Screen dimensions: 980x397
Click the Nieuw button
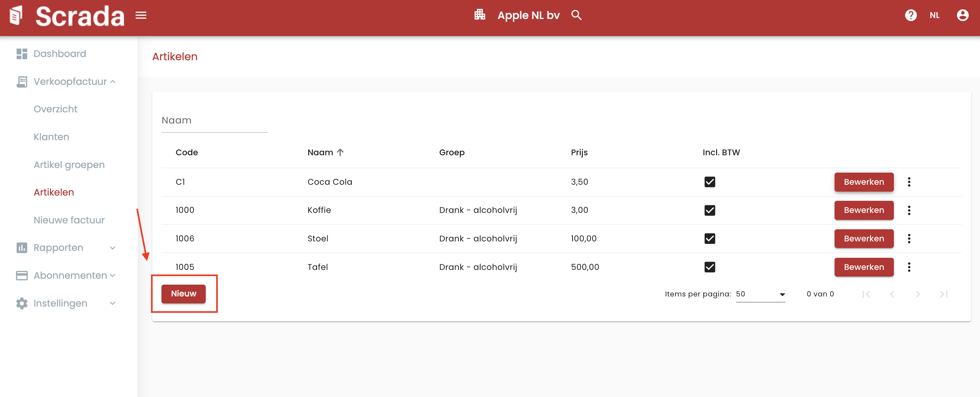[183, 294]
